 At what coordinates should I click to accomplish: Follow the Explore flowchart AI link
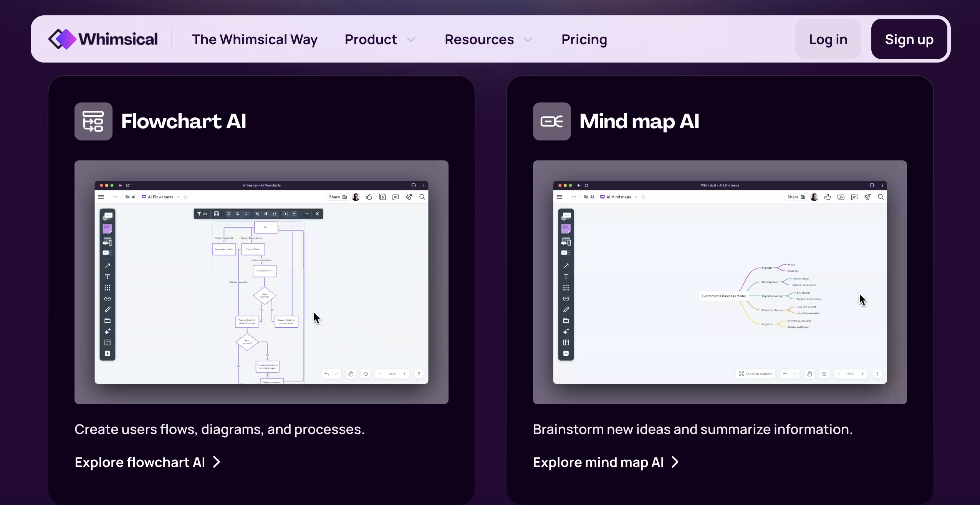tap(147, 462)
